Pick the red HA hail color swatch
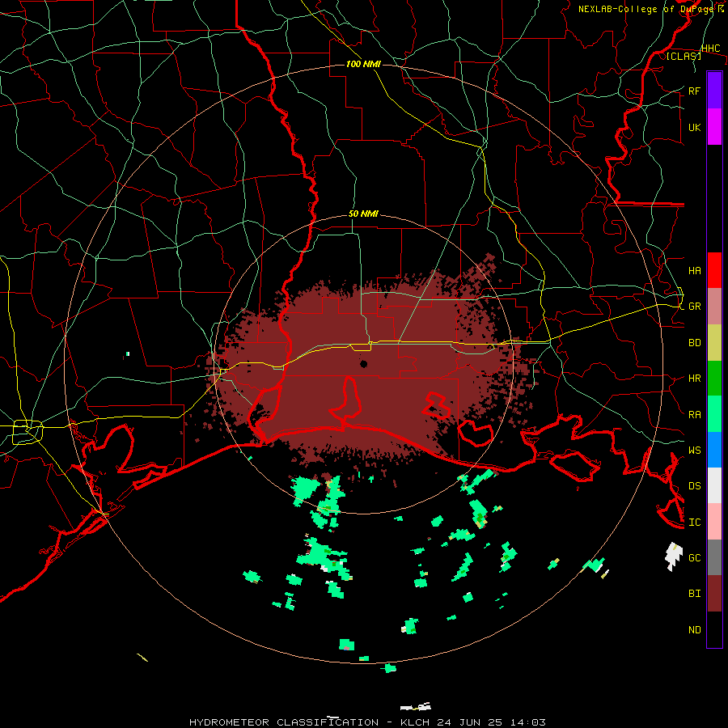728x728 pixels. (x=714, y=270)
